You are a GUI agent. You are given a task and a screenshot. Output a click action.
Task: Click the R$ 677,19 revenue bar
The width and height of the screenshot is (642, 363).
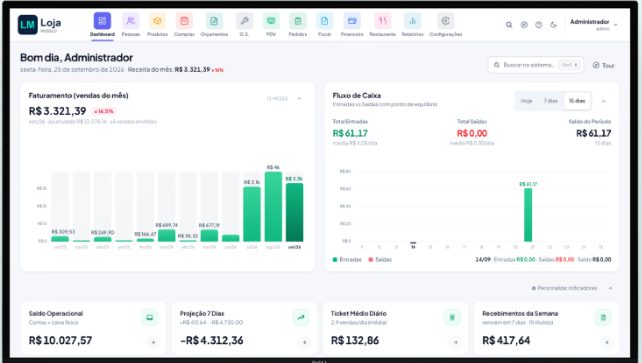pos(209,236)
